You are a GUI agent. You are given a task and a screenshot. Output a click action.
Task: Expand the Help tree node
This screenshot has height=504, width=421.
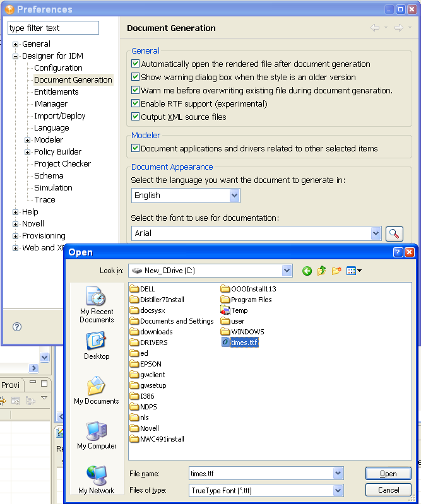tap(15, 212)
